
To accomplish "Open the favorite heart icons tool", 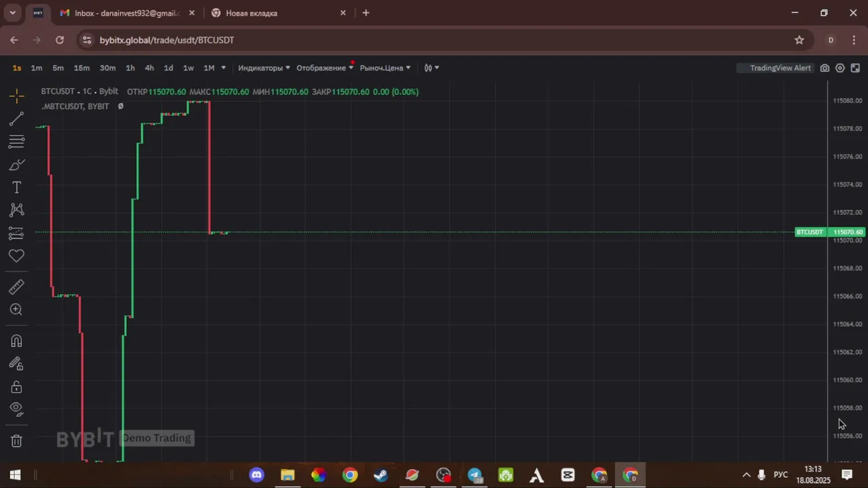I will tap(17, 256).
